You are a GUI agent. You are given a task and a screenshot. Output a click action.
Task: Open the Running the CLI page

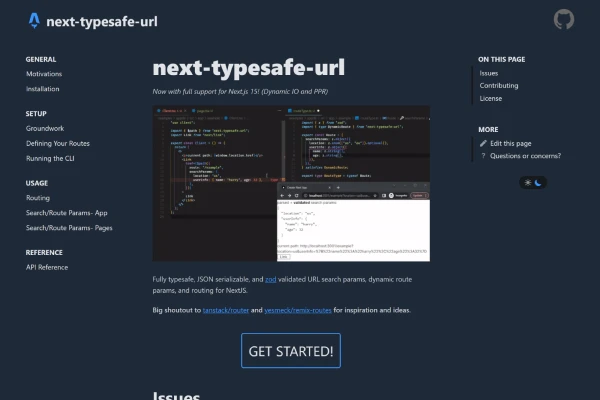click(52, 159)
